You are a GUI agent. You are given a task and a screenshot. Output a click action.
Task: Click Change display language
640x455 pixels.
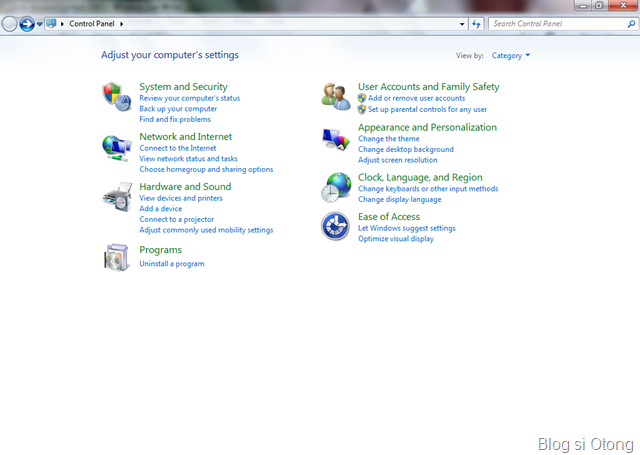[x=400, y=200]
